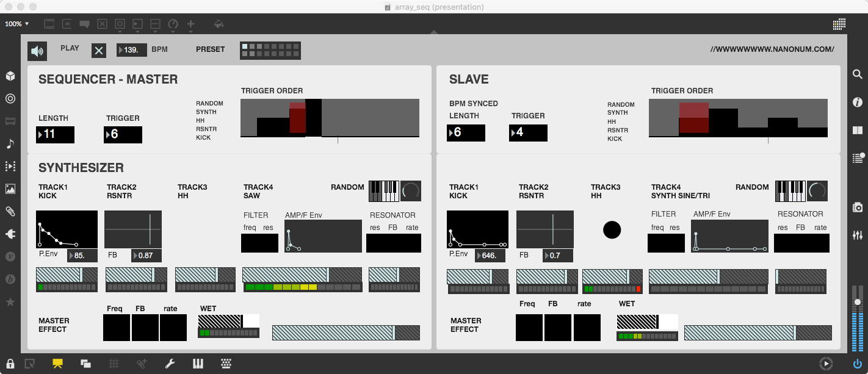
Task: Click Slave RANDOM dial knob
Action: click(817, 191)
